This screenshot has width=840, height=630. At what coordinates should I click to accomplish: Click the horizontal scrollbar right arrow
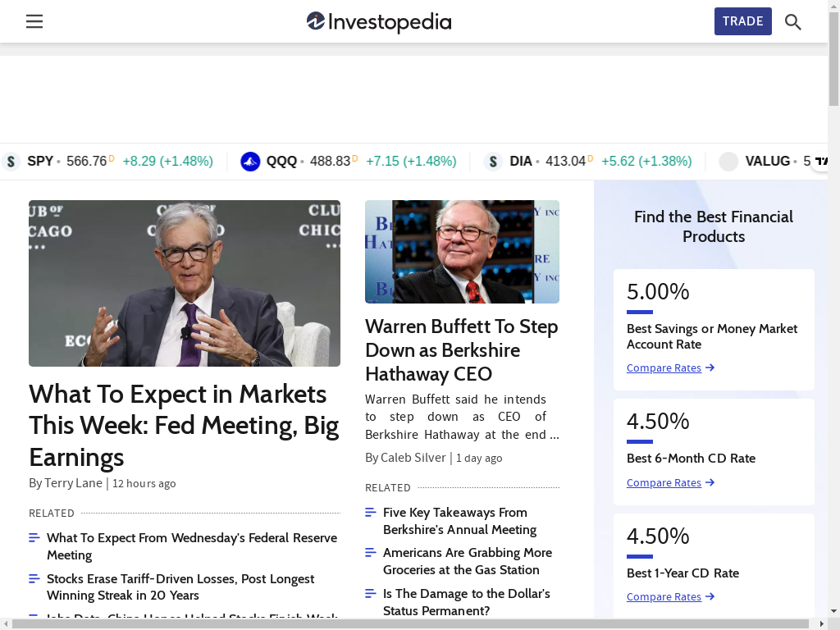point(823,624)
